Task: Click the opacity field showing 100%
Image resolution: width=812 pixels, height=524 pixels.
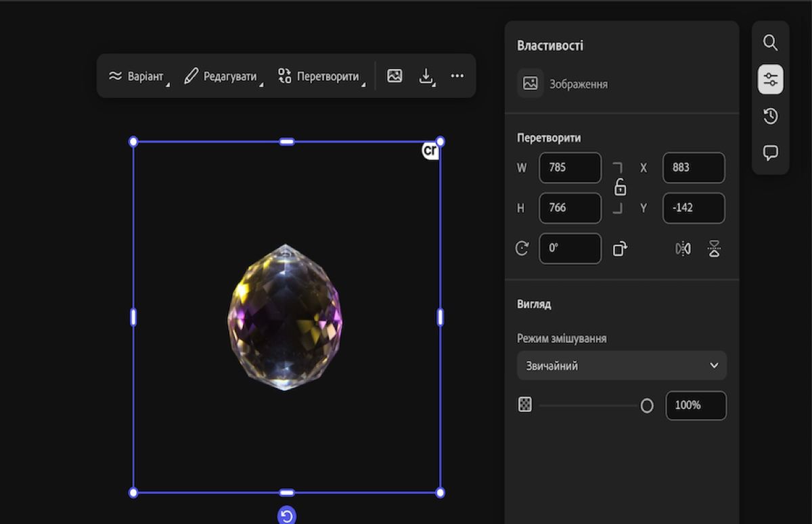Action: tap(696, 406)
